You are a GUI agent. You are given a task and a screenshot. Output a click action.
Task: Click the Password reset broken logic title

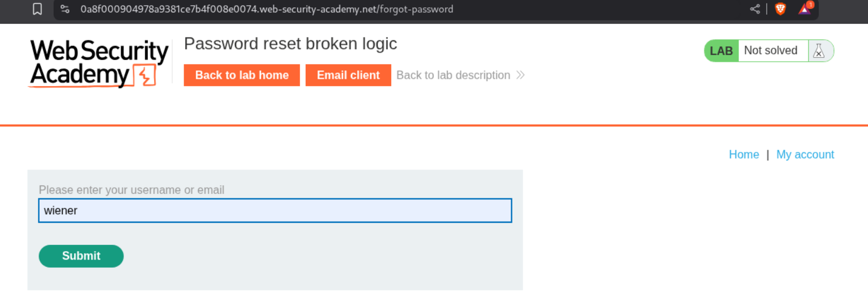point(290,44)
